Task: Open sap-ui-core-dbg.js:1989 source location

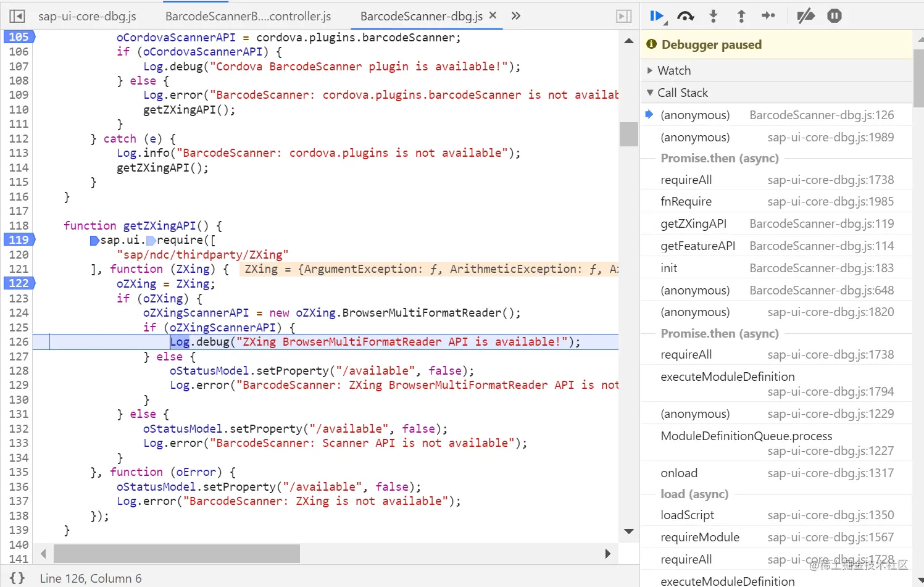Action: [831, 137]
